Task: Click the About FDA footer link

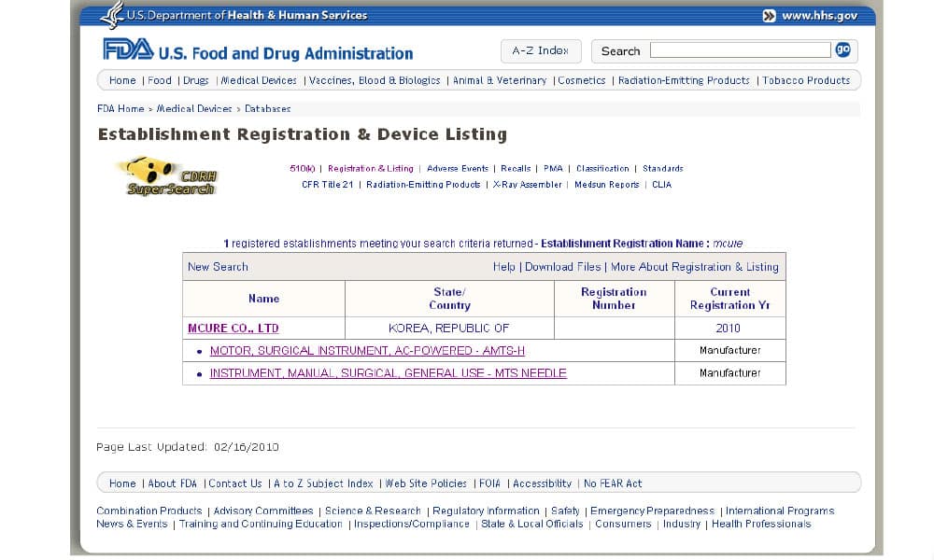Action: pos(172,483)
